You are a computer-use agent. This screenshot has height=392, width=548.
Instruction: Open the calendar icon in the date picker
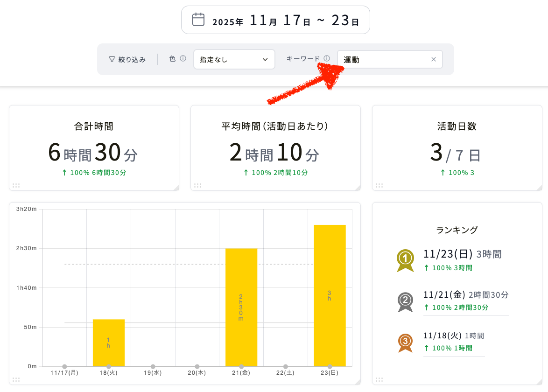coord(198,19)
